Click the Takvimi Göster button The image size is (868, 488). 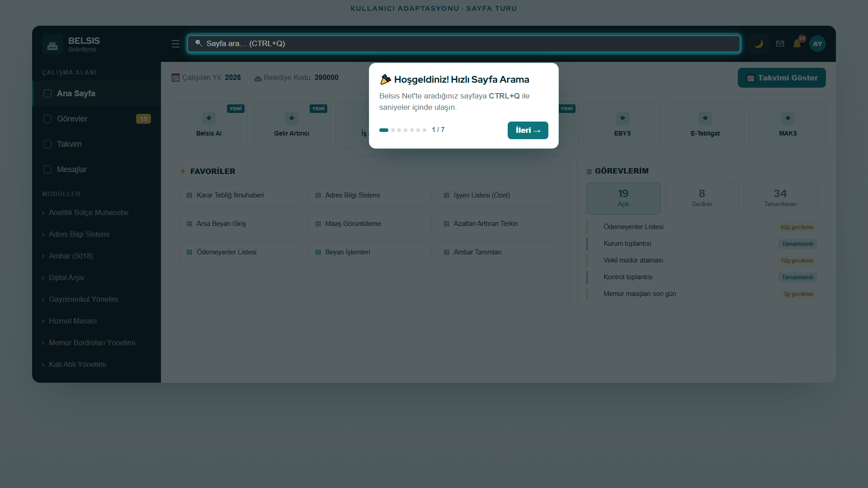tap(782, 78)
